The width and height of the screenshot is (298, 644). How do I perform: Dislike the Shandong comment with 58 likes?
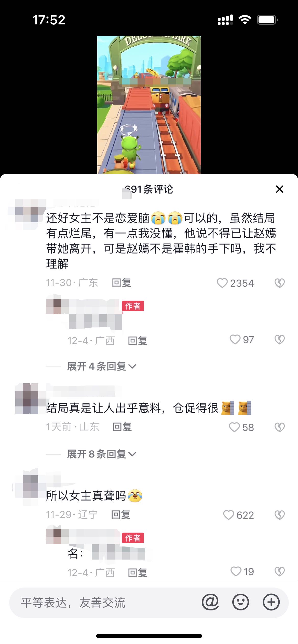279,427
